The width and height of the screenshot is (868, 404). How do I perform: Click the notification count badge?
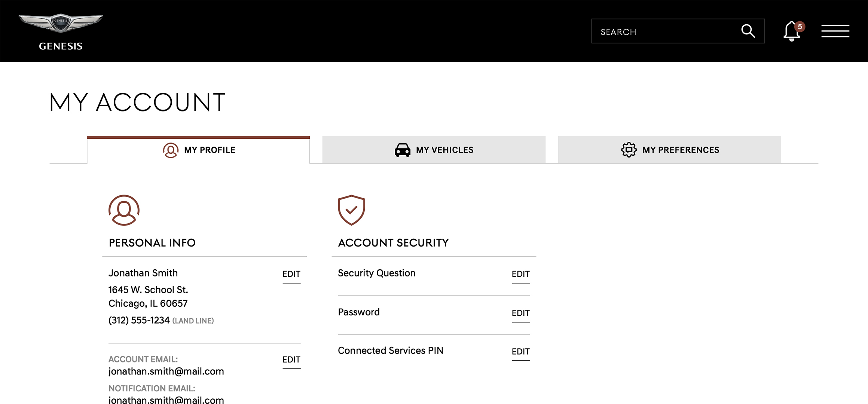click(x=800, y=27)
